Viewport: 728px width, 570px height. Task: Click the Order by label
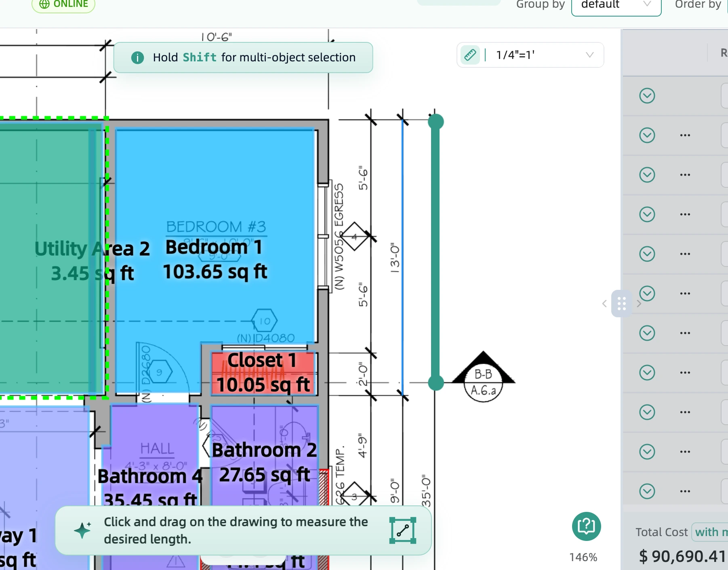coord(698,4)
